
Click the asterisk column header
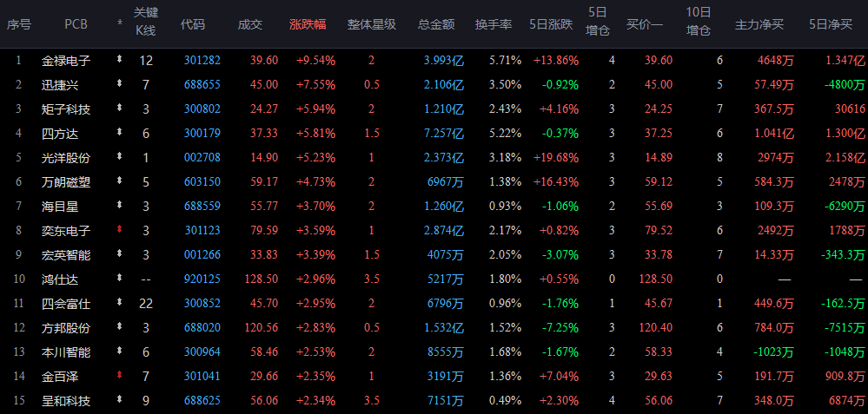[120, 24]
